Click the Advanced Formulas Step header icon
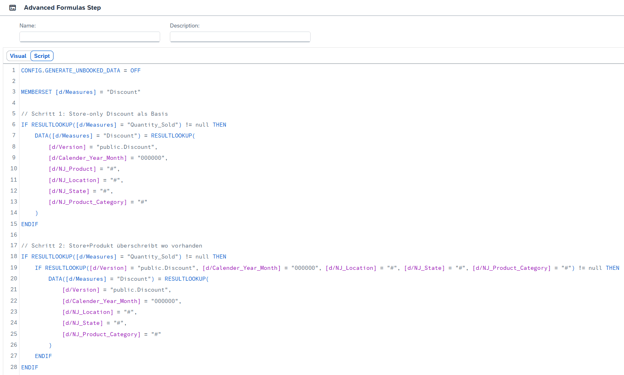 point(13,8)
